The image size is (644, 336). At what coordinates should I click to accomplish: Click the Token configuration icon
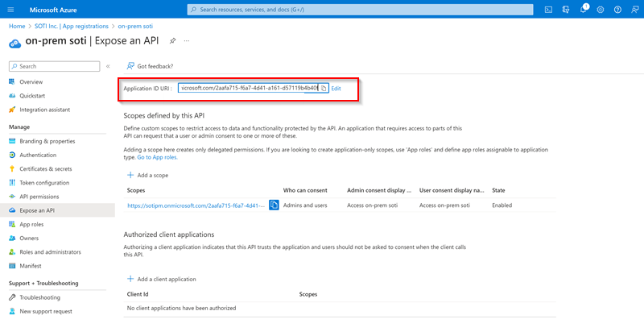pyautogui.click(x=12, y=183)
